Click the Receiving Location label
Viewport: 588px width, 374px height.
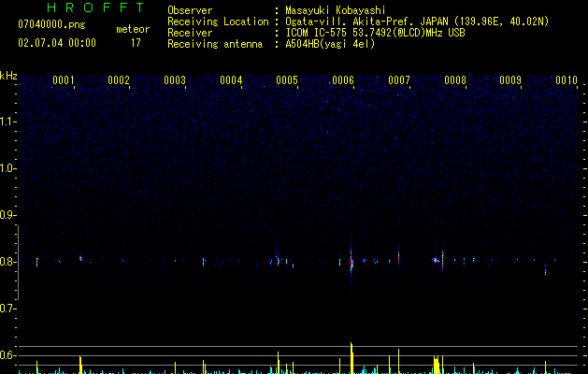pyautogui.click(x=218, y=22)
